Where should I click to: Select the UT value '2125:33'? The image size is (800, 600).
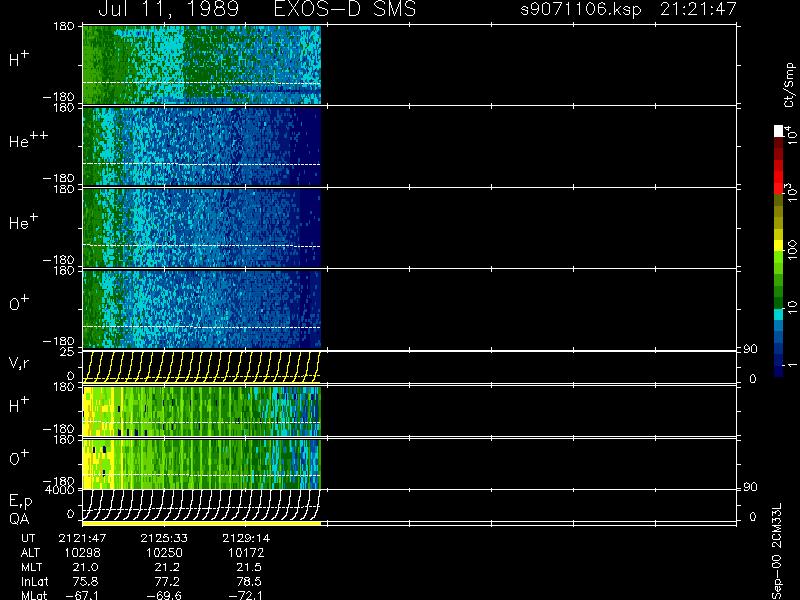164,538
